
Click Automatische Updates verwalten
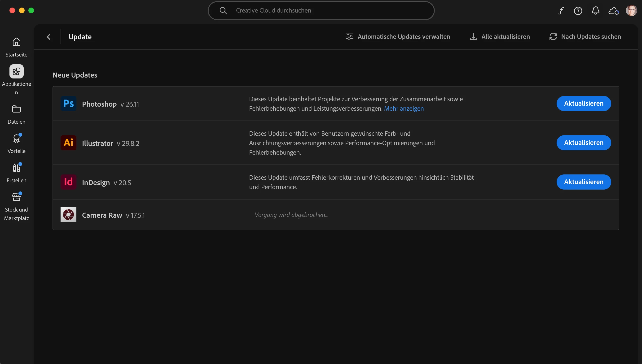[398, 36]
